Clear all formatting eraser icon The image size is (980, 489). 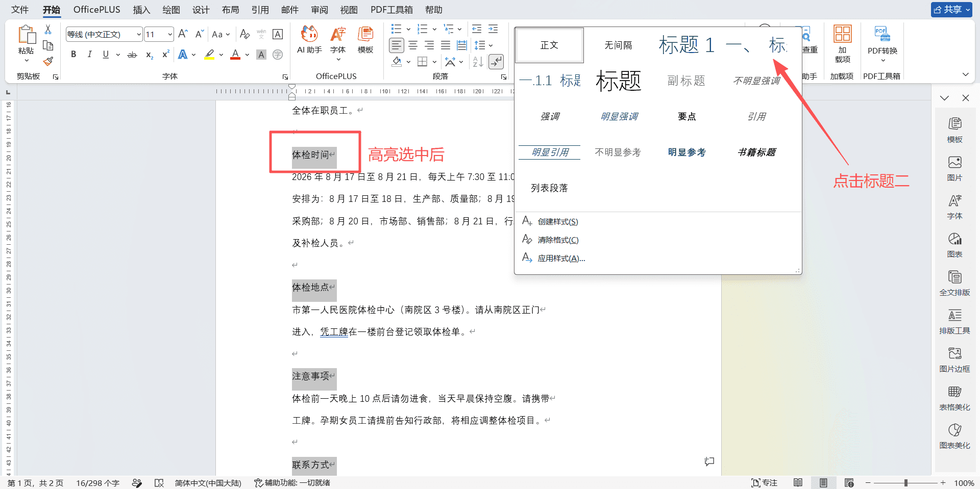pyautogui.click(x=244, y=34)
